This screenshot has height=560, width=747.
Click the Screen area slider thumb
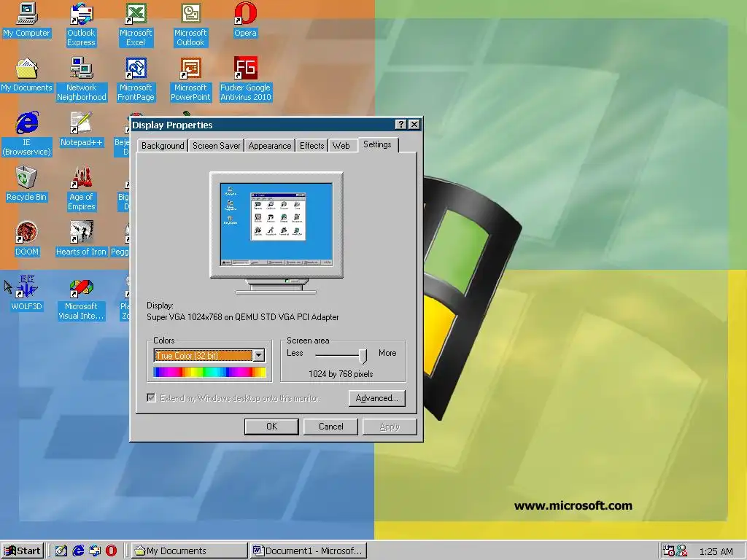pos(363,356)
